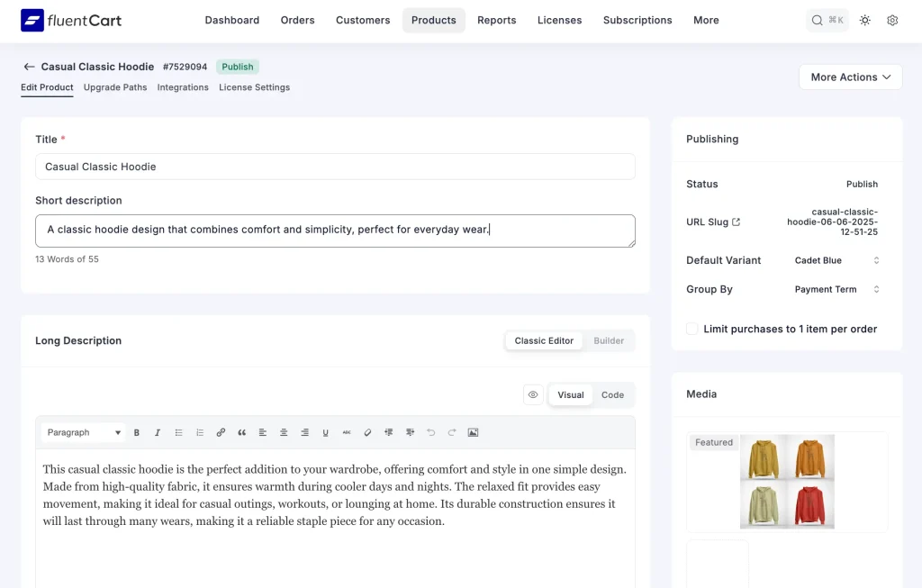
Task: Insert a hyperlink in the description
Action: click(x=221, y=432)
